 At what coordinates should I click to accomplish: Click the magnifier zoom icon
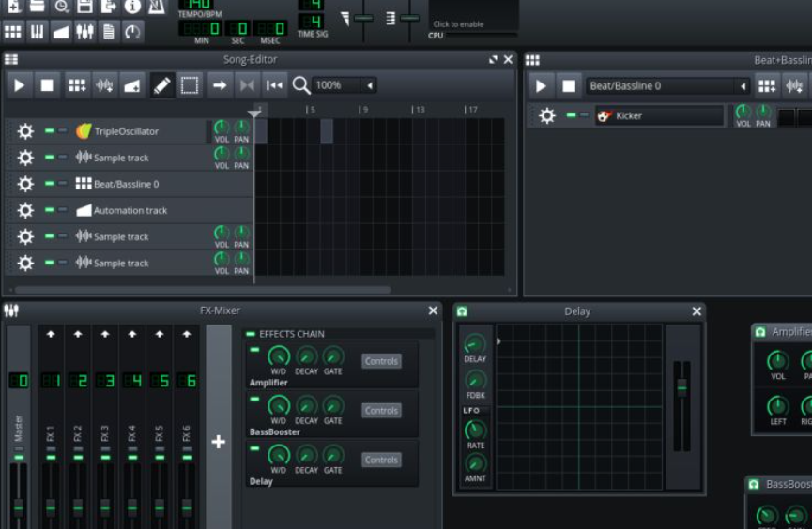click(x=301, y=85)
